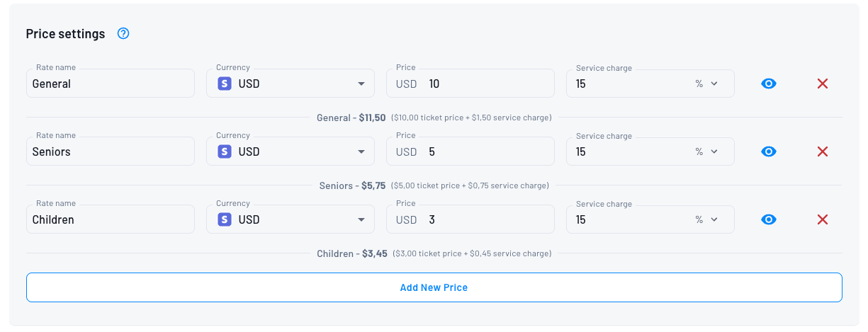Open the Currency dropdown for Children rate
868x332 pixels.
pyautogui.click(x=361, y=219)
